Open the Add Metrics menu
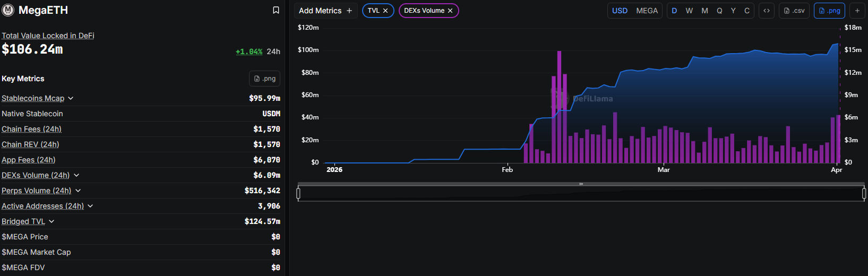The height and width of the screenshot is (276, 868). [325, 11]
